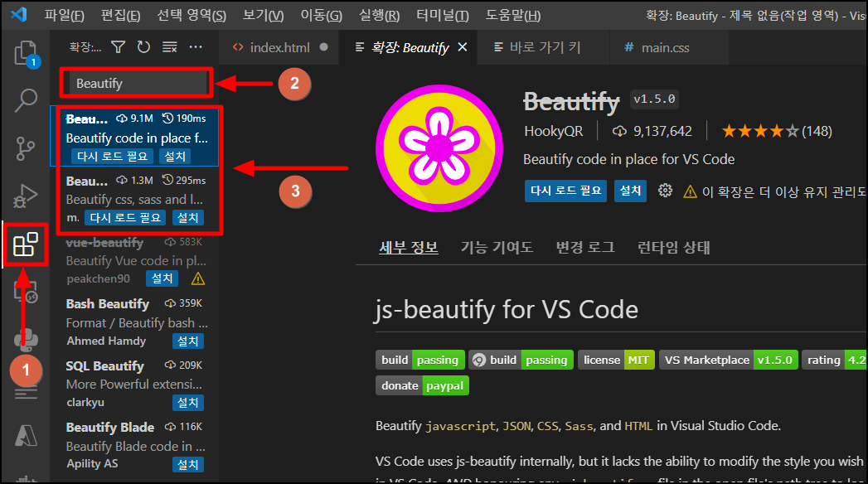Open the Explorer view in activity bar
868x484 pixels.
(x=26, y=54)
